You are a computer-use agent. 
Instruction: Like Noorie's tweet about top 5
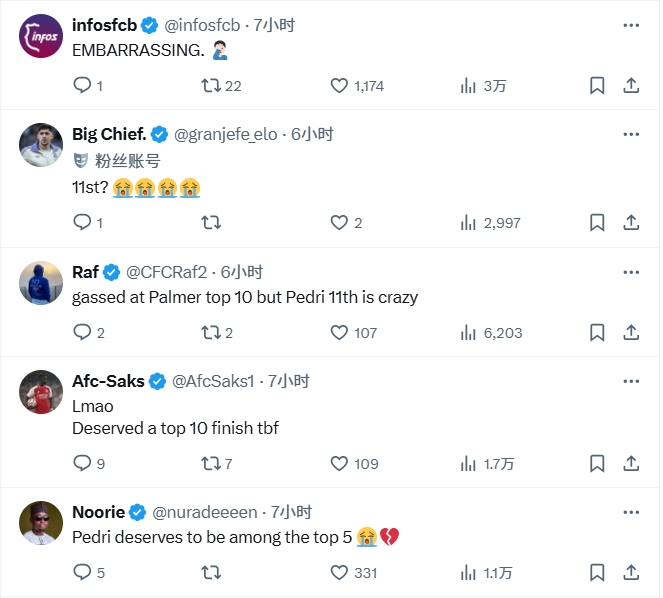pos(340,573)
